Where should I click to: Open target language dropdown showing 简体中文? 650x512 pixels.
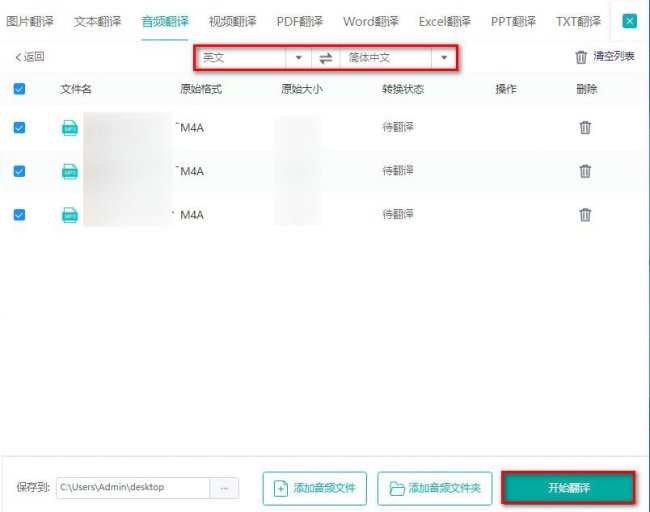386,57
